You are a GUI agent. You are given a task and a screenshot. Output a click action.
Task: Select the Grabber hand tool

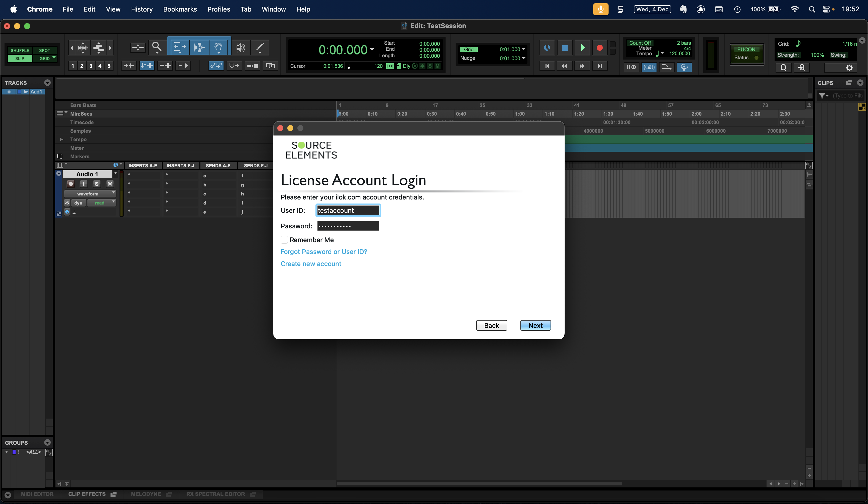[x=218, y=47]
